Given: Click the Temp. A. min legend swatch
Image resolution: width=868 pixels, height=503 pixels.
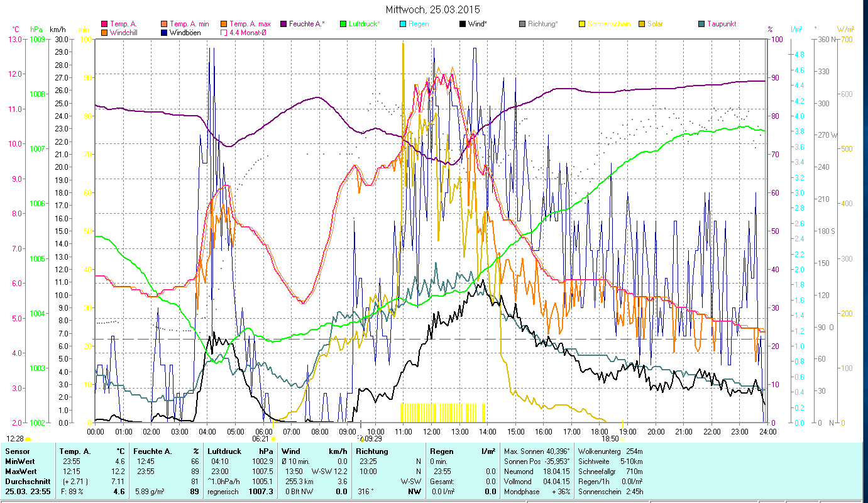Looking at the screenshot, I should (165, 25).
